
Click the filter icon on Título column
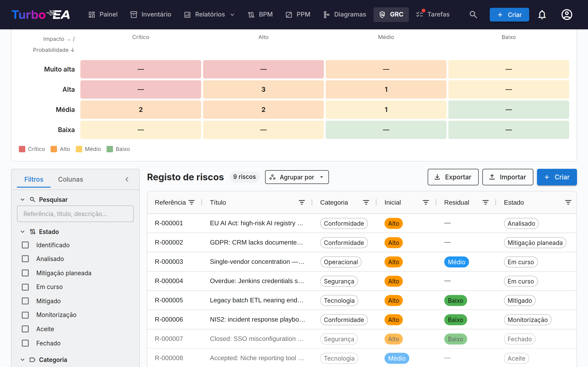[302, 203]
